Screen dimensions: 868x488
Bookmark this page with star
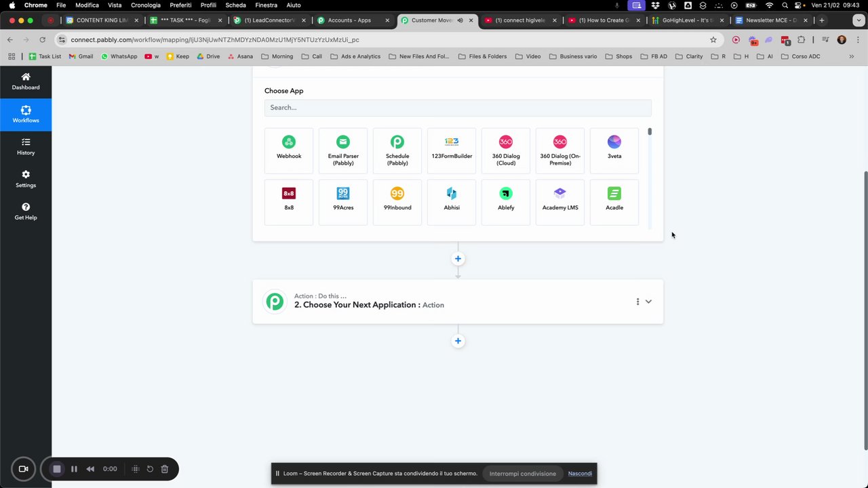point(713,40)
